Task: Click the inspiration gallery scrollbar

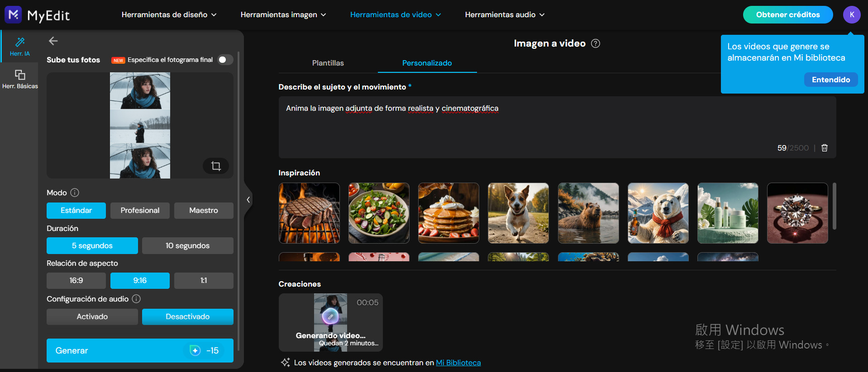Action: tap(834, 206)
